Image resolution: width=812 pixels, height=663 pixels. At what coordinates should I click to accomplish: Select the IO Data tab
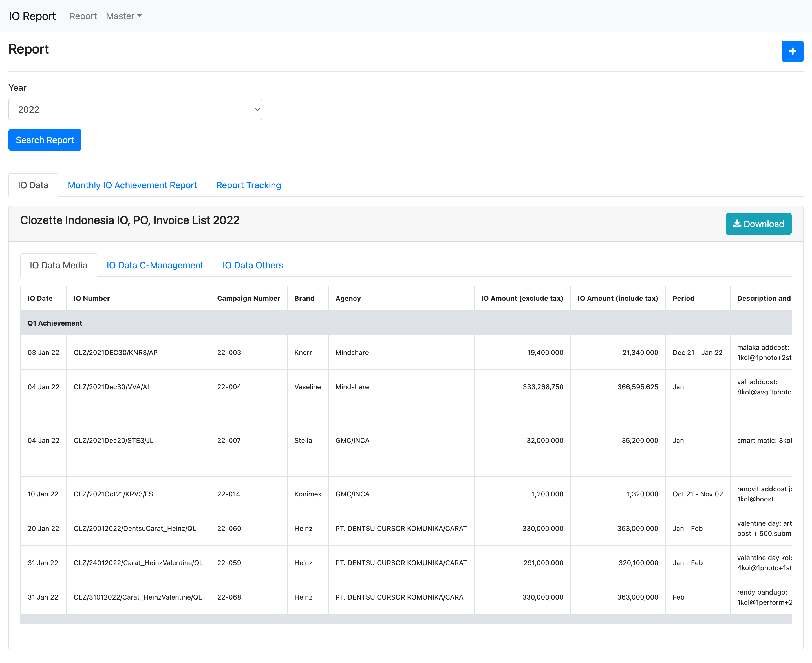pos(33,185)
